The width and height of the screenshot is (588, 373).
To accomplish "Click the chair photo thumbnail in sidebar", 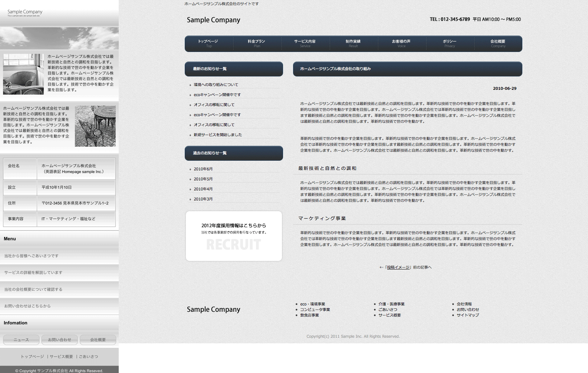I will (23, 74).
